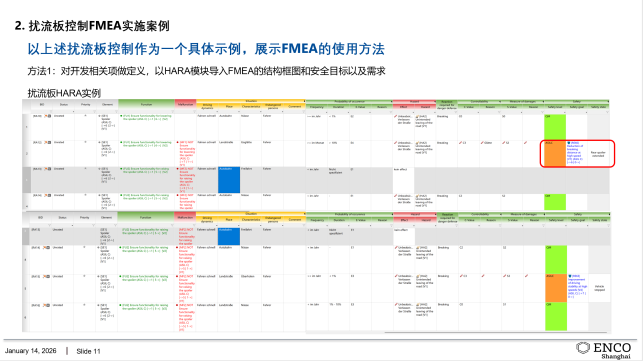The width and height of the screenshot is (643, 361).
Task: Click the Safety group header in the top table
Action: tap(577, 101)
